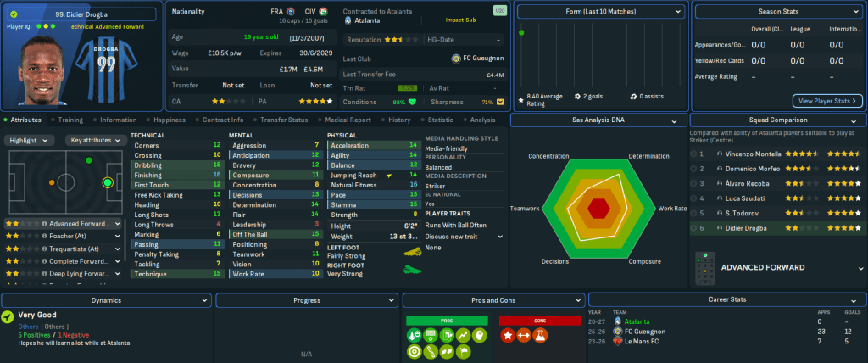Image resolution: width=868 pixels, height=363 pixels.
Task: Click the info icon beside Poacher (At)
Action: (44, 237)
